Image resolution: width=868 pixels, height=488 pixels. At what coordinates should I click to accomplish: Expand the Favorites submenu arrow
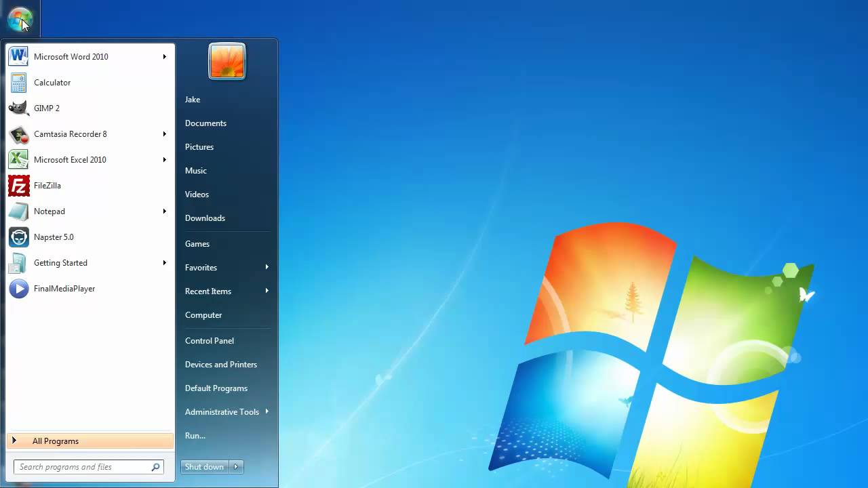(267, 267)
